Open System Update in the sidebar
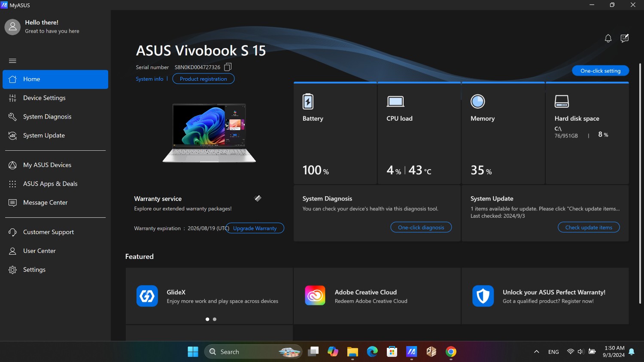This screenshot has height=362, width=644. (x=55, y=136)
